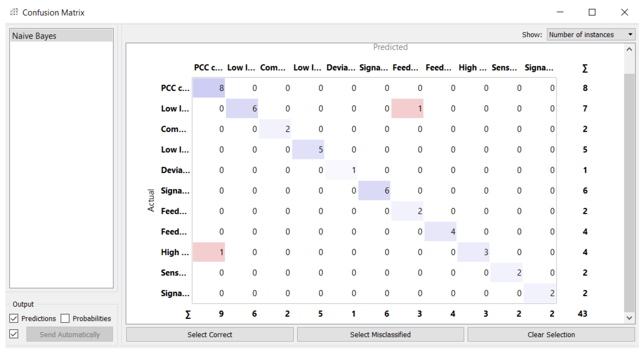
Task: Select the red misclassified cell in High row
Action: (209, 252)
